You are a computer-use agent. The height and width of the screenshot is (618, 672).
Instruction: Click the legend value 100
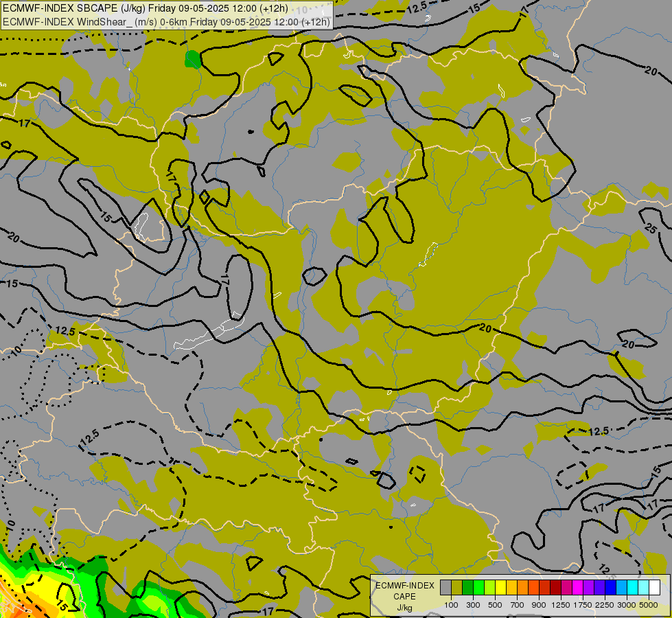pyautogui.click(x=451, y=605)
